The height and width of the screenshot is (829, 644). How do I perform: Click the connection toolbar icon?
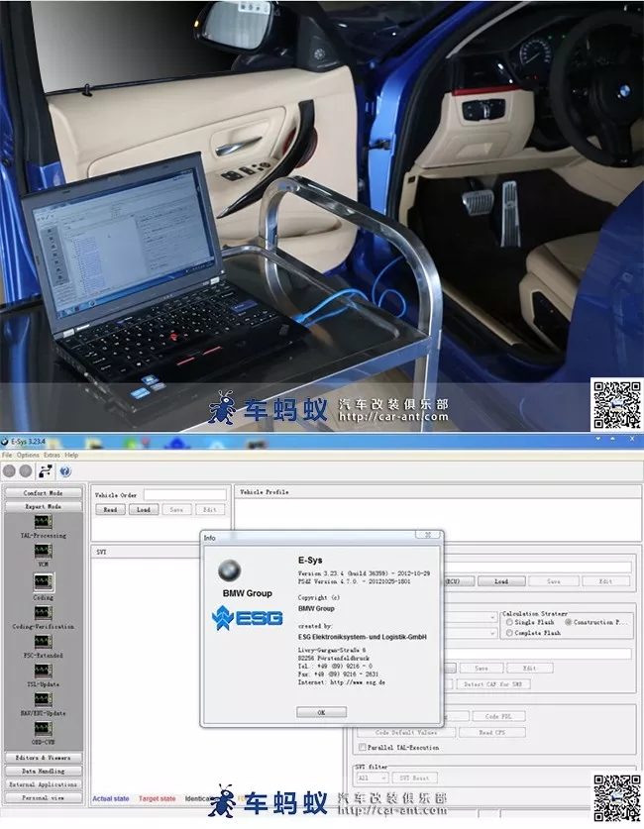[x=46, y=470]
